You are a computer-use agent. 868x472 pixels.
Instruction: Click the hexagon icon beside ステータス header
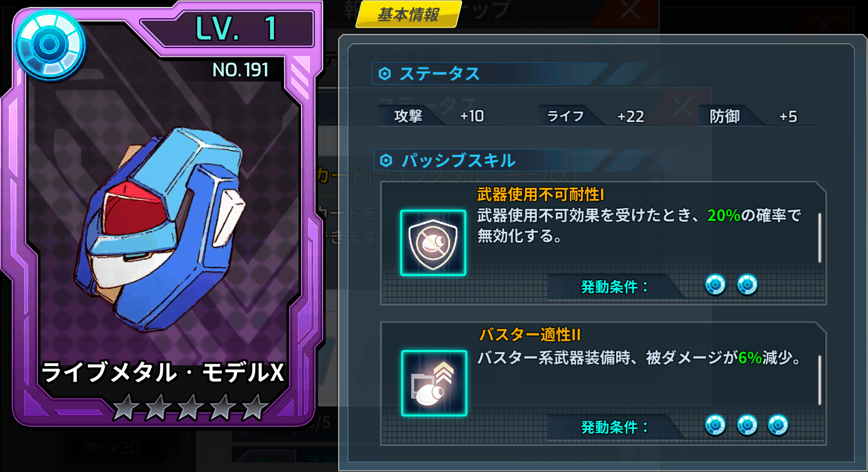pos(385,74)
